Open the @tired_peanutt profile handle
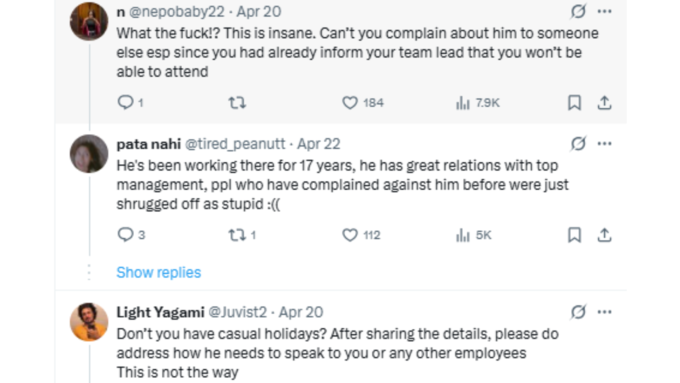680x383 pixels. 235,144
